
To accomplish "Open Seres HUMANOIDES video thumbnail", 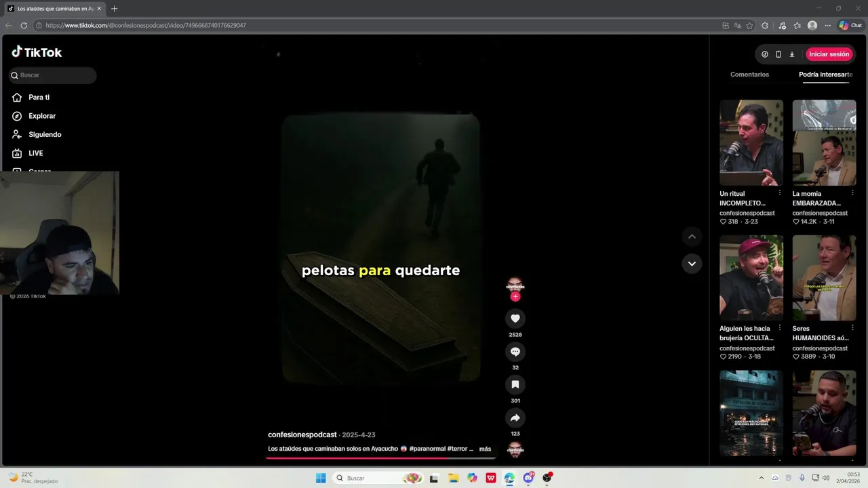I will pos(825,278).
